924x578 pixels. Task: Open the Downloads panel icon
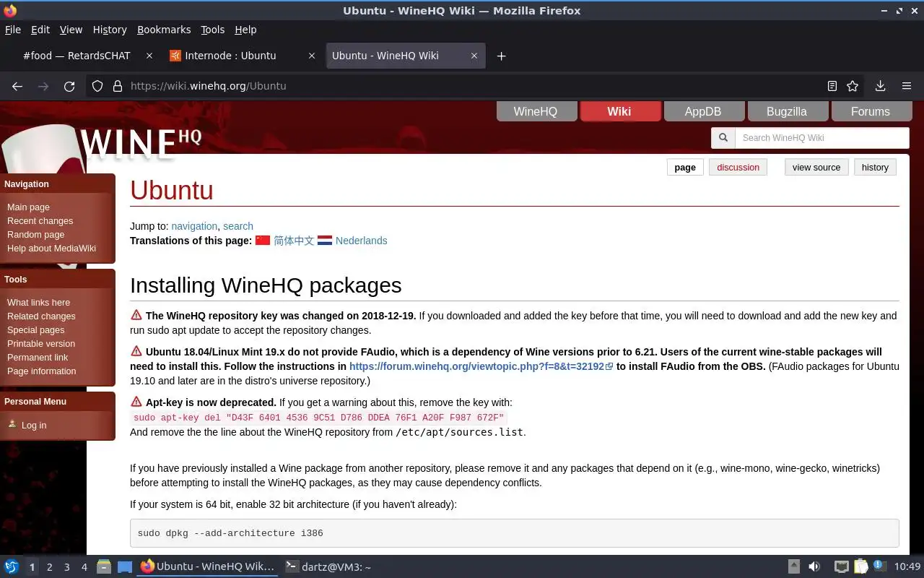(x=880, y=86)
